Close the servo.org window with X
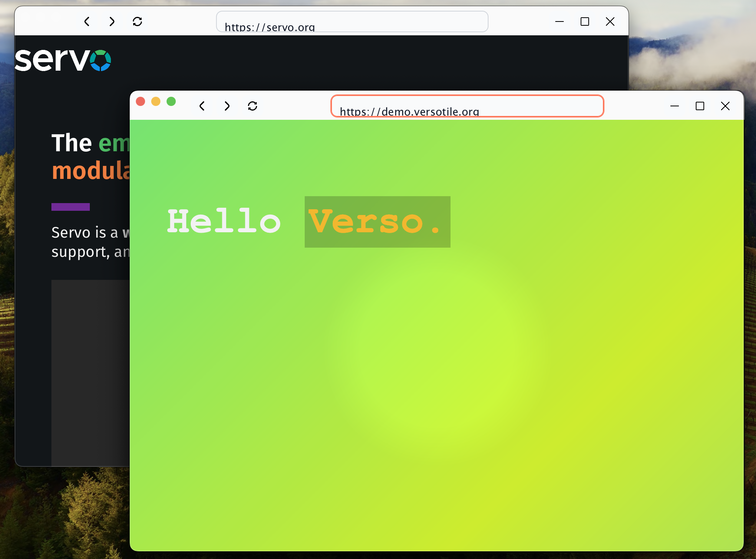Screen dimensions: 756x559 coord(610,21)
